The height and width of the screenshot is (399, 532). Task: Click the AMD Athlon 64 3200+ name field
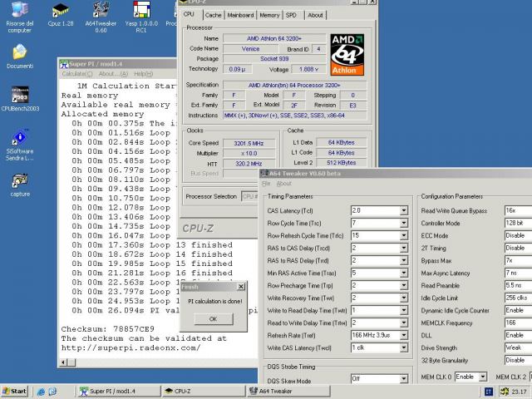(x=274, y=38)
